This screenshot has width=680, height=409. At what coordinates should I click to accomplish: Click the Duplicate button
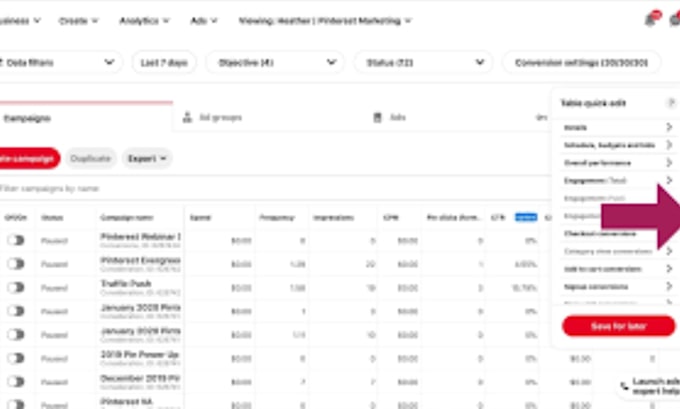(91, 158)
